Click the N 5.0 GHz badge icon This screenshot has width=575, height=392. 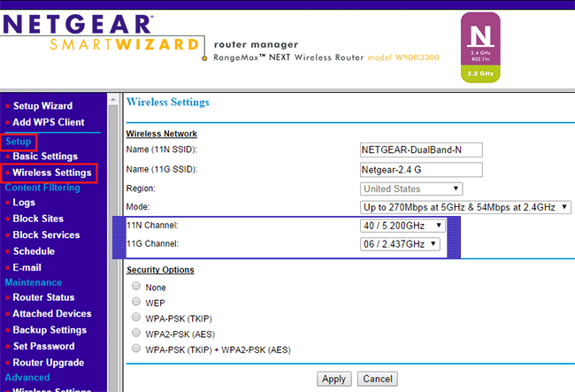pyautogui.click(x=480, y=48)
